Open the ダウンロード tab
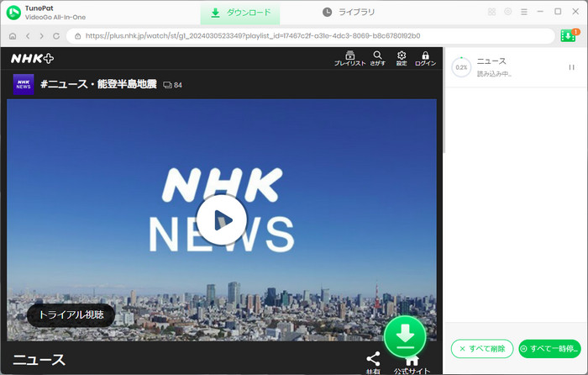The image size is (588, 375). (x=240, y=13)
